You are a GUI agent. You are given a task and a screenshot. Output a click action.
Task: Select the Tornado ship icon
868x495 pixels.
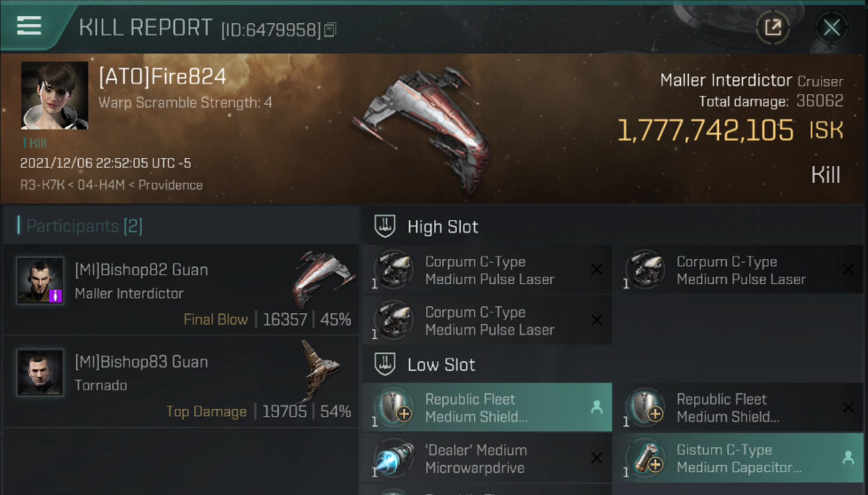click(320, 369)
